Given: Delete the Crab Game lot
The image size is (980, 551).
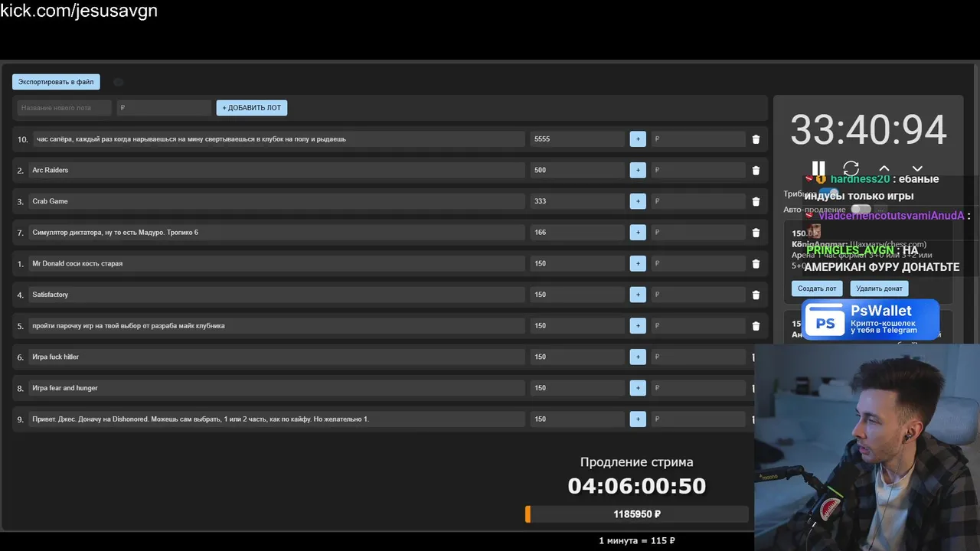Looking at the screenshot, I should pyautogui.click(x=756, y=201).
